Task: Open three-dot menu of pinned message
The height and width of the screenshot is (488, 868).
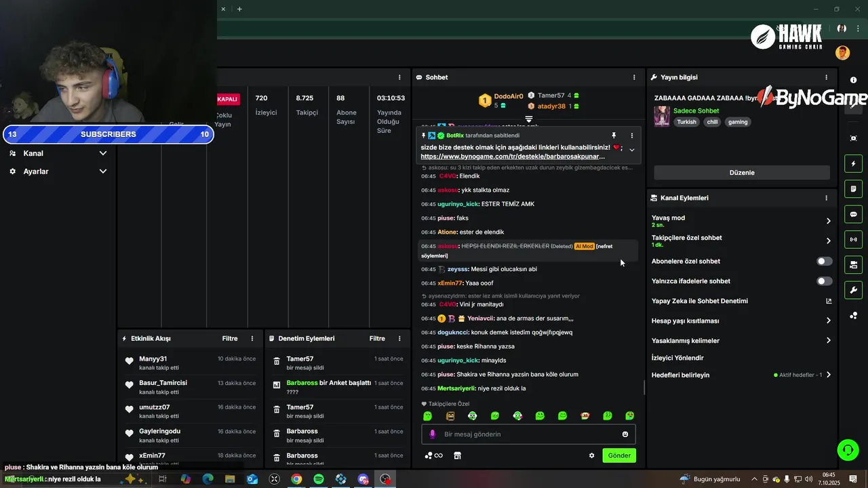Action: 632,136
